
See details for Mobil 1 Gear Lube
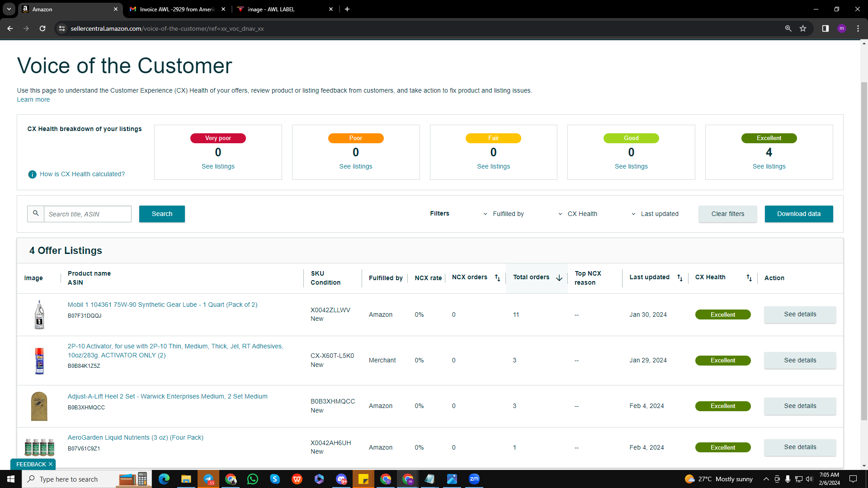click(800, 314)
